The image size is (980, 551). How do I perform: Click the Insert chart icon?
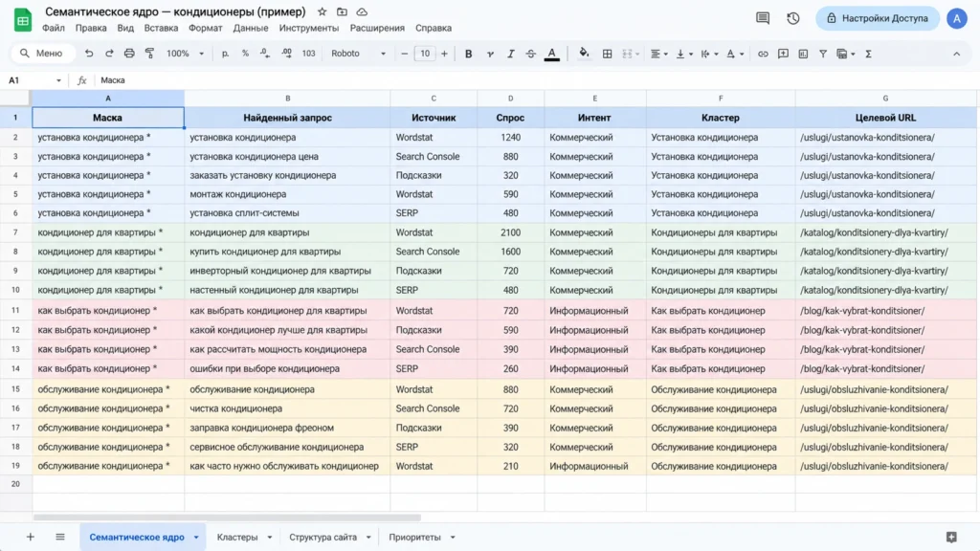point(803,54)
